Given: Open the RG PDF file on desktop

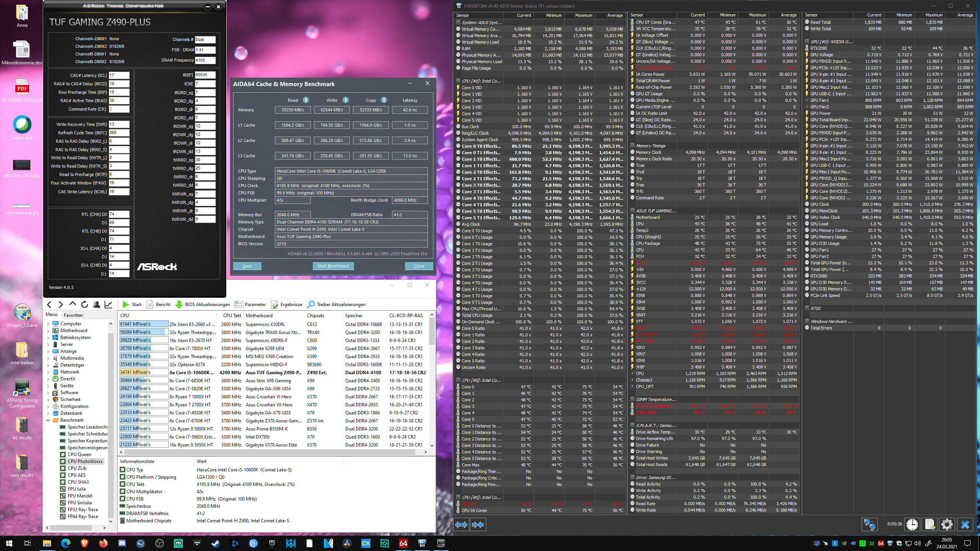Looking at the screenshot, I should point(22,90).
